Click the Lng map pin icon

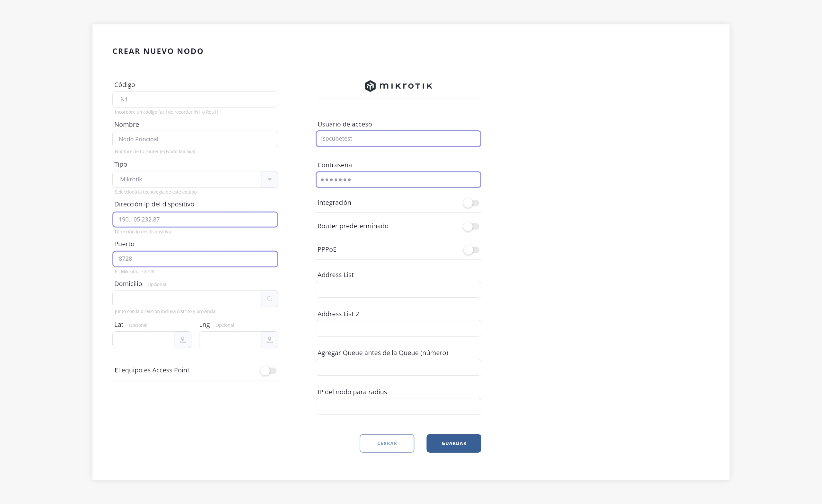(269, 340)
